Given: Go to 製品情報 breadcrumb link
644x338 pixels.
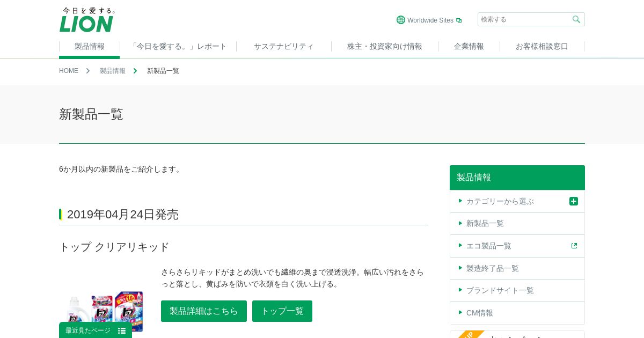Looking at the screenshot, I should coord(113,71).
